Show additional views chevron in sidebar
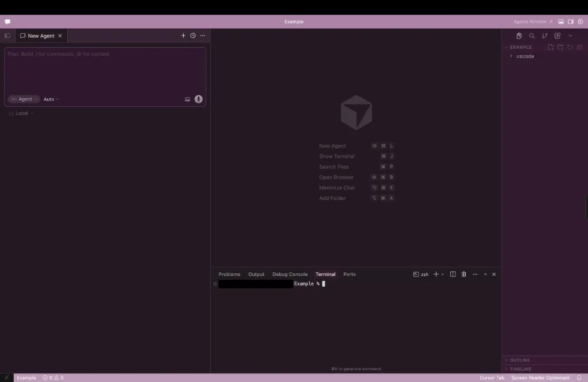This screenshot has height=382, width=588. pos(570,36)
